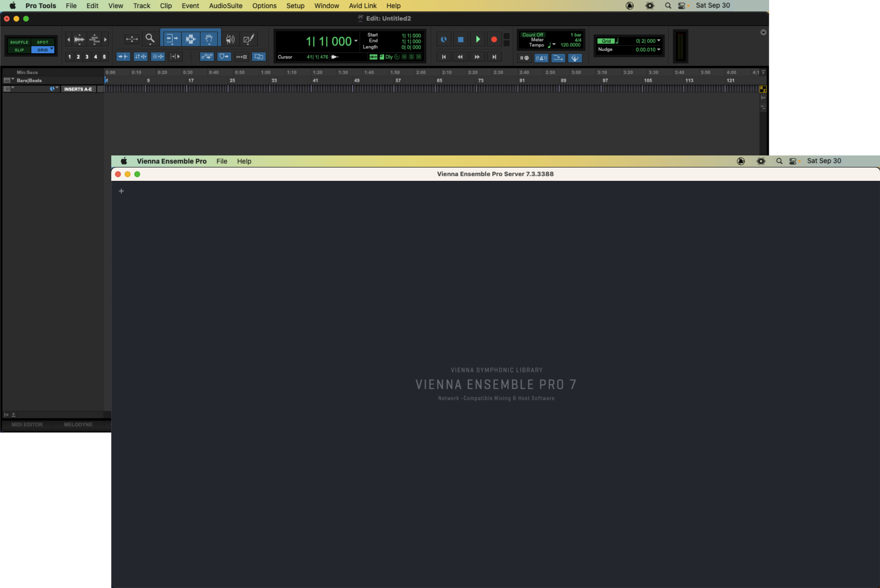Click the sort a-z track icon
Image resolution: width=880 pixels, height=588 pixels.
click(x=763, y=89)
